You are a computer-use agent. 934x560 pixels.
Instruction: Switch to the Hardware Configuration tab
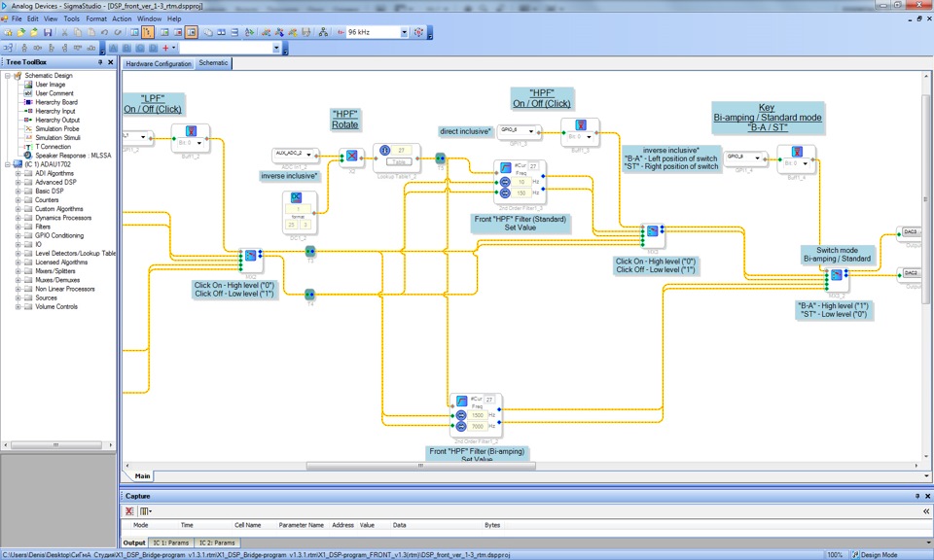click(x=159, y=63)
